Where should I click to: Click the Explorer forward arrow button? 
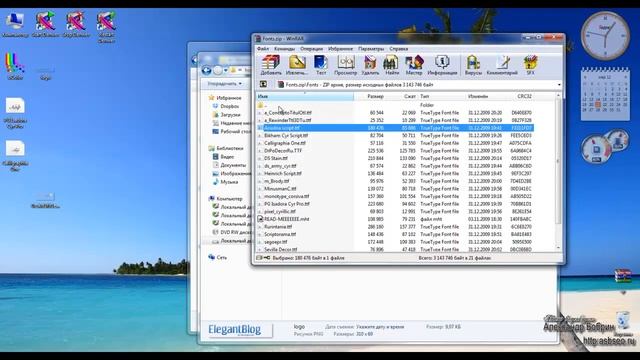tap(218, 71)
